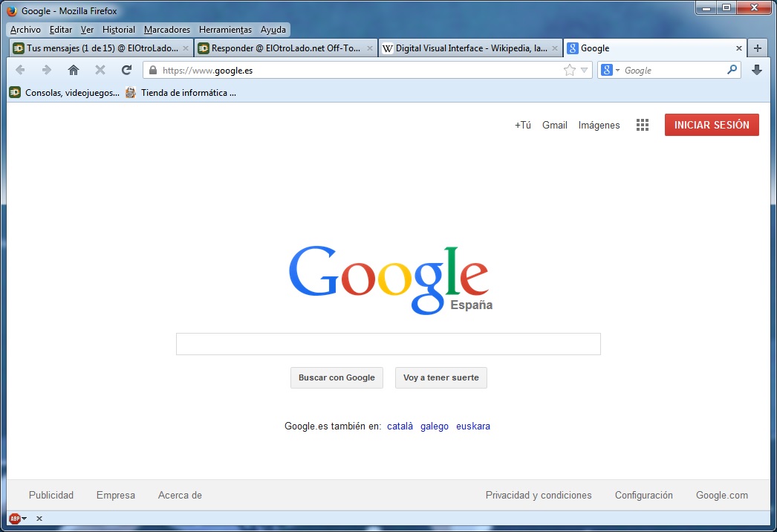Click the Adblock Plus ABP icon
This screenshot has height=532, width=777.
15,519
